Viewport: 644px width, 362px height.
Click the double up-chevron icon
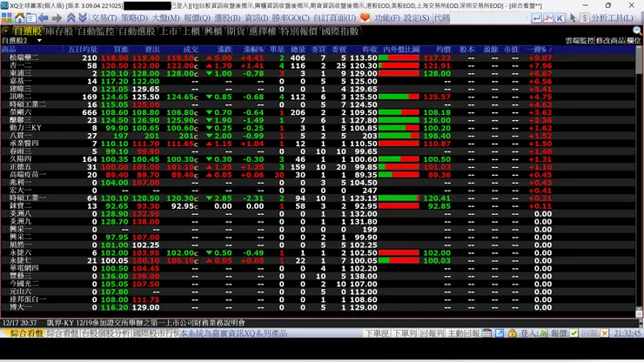click(71, 18)
